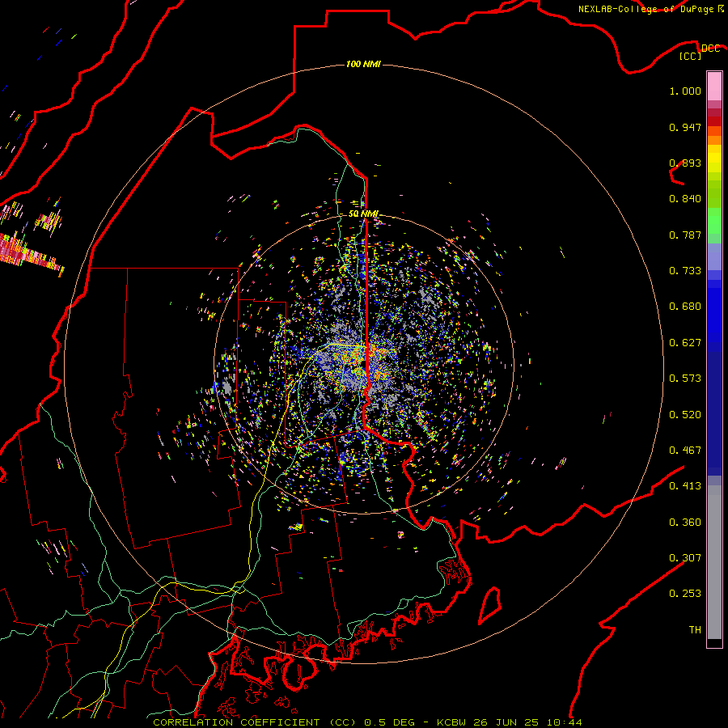The image size is (728, 728).
Task: Click the Correlation Coefficient KCBW caption text
Action: click(367, 722)
